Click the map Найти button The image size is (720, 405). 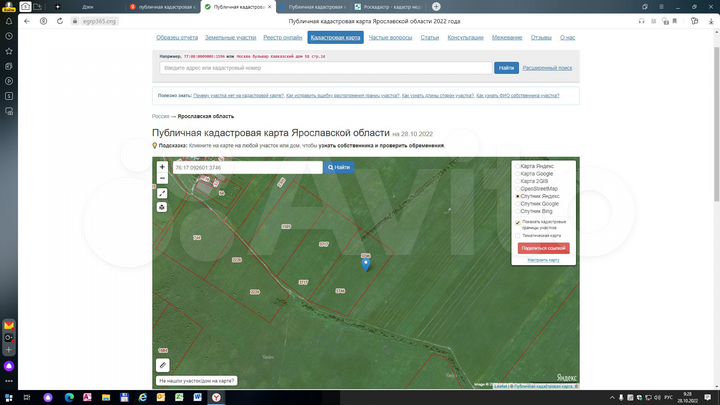coord(339,168)
